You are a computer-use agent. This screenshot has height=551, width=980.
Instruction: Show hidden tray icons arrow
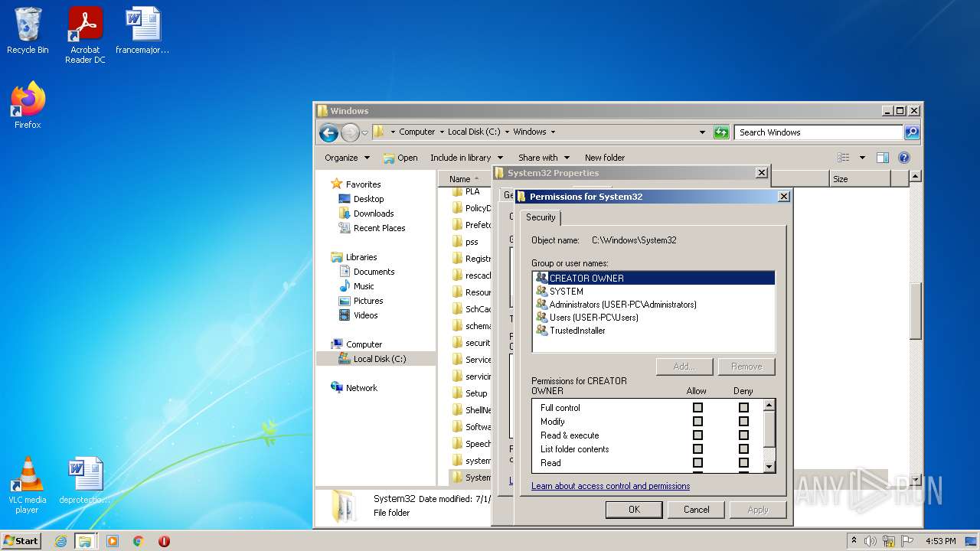(x=854, y=541)
